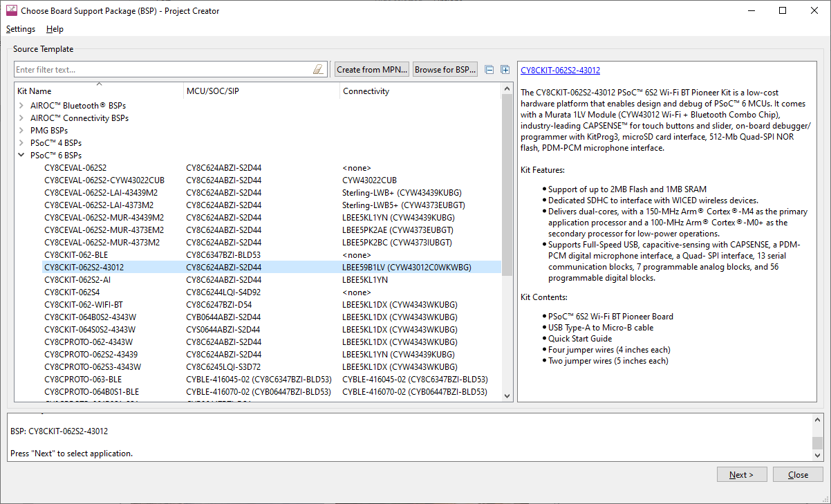Viewport: 831px width, 504px height.
Task: Clear the filter text with the eraser icon
Action: [318, 69]
